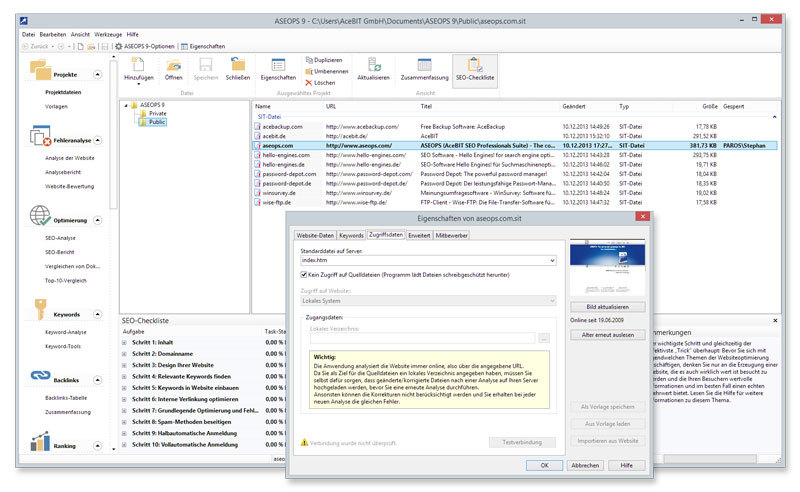
Task: Close the SEO-Checkliste panel with X
Action: (775, 321)
